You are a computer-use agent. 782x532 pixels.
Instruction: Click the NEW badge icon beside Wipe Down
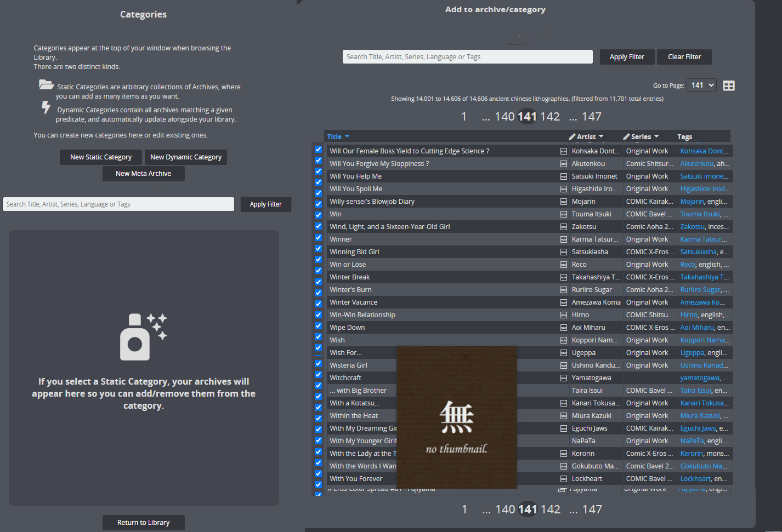coord(564,327)
